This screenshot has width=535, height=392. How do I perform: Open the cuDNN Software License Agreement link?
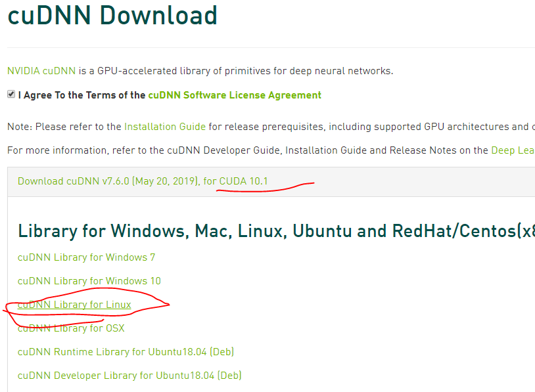[235, 95]
